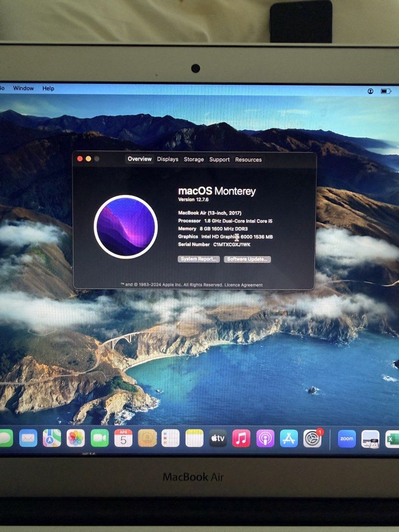
Task: Launch the Apple TV app
Action: [x=218, y=438]
